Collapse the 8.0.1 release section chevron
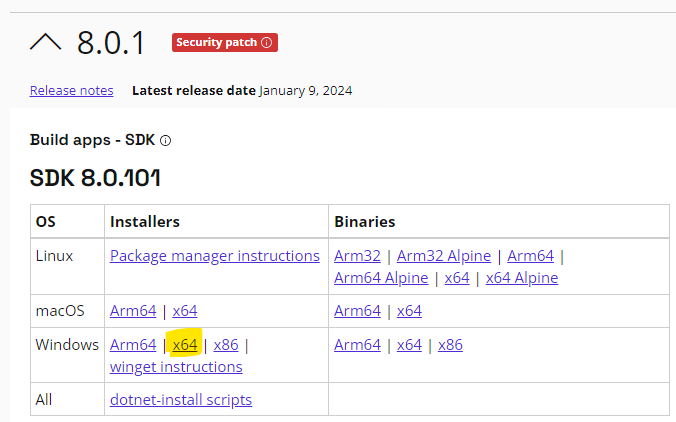This screenshot has height=422, width=676. point(45,42)
